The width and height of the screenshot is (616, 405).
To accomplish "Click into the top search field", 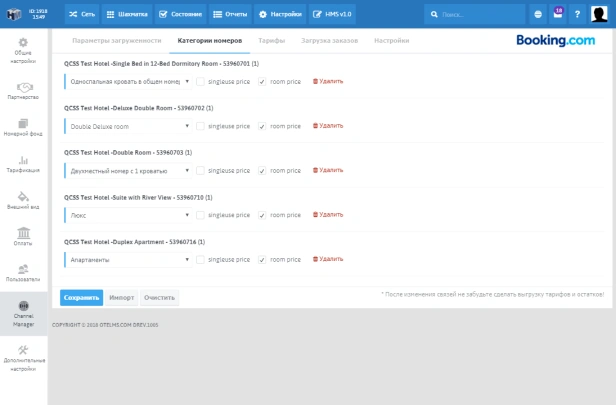I will (478, 14).
